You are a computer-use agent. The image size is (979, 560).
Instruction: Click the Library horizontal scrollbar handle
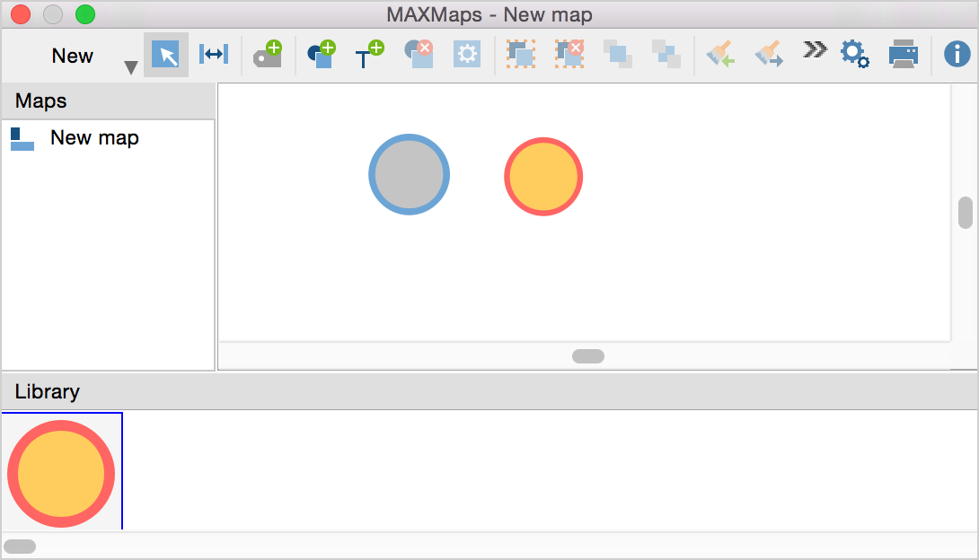tap(20, 547)
